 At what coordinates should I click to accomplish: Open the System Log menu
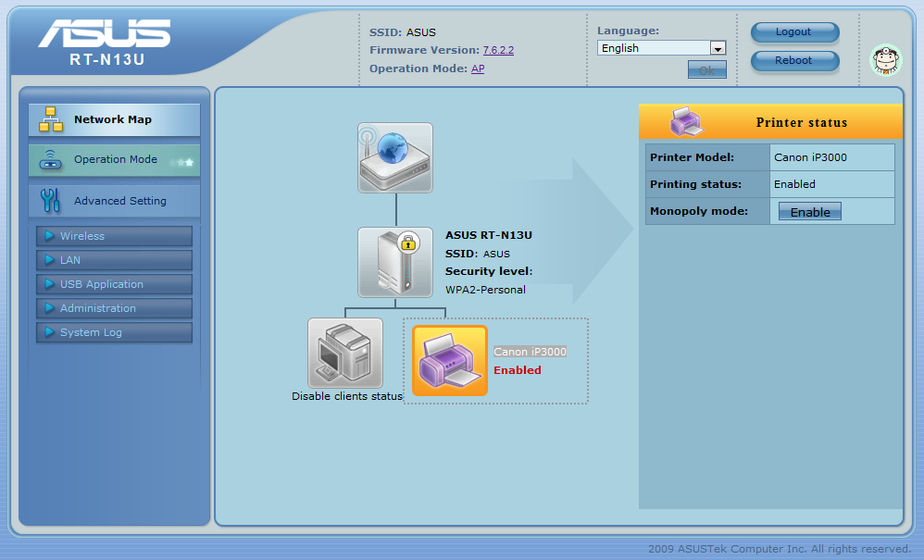[x=114, y=332]
